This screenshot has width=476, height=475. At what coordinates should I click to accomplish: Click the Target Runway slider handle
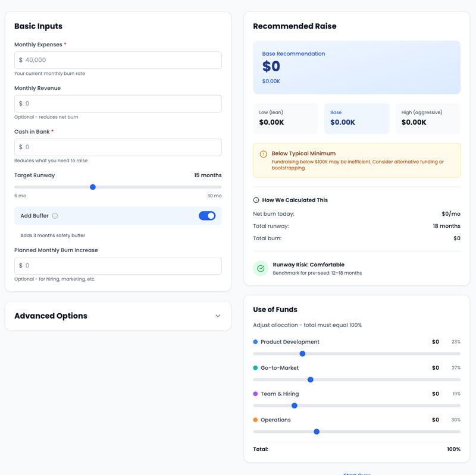pyautogui.click(x=93, y=187)
